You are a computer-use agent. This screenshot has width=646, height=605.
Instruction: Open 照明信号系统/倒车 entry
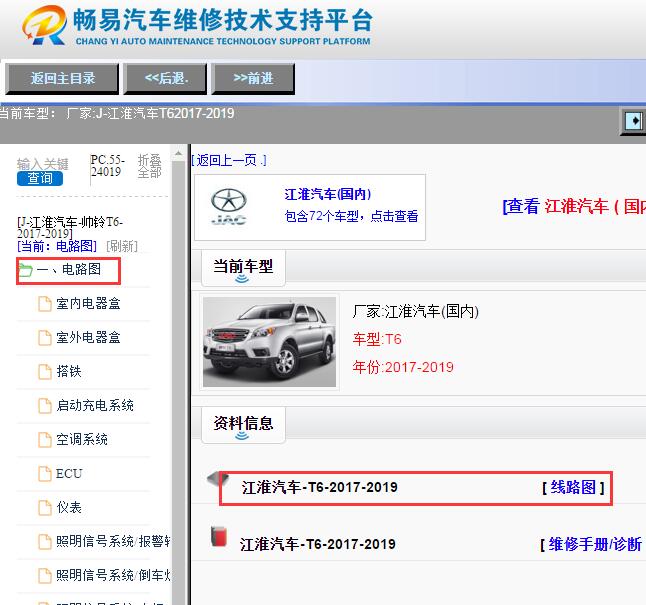113,575
